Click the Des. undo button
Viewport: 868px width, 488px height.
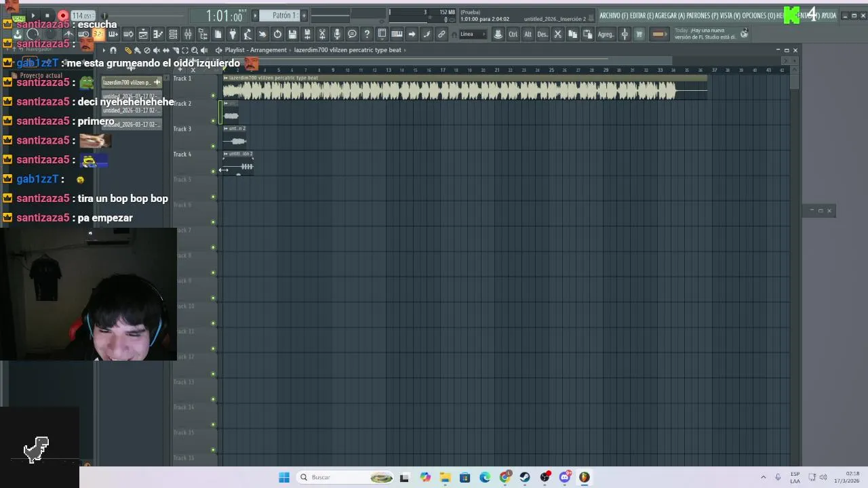click(x=542, y=34)
